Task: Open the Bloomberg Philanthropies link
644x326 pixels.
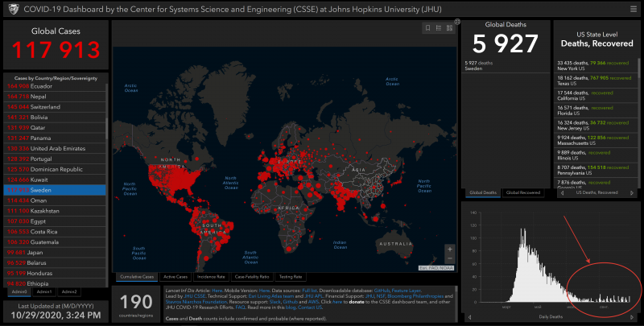Action: pyautogui.click(x=415, y=296)
